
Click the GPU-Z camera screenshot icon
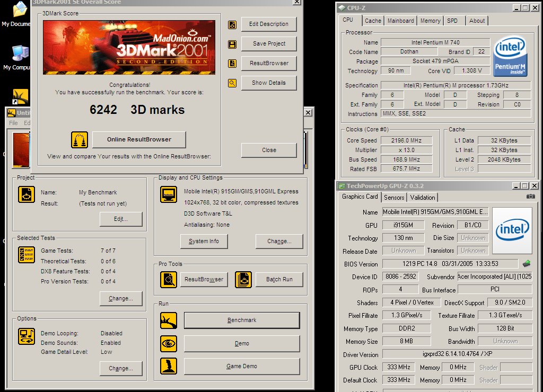pyautogui.click(x=530, y=196)
